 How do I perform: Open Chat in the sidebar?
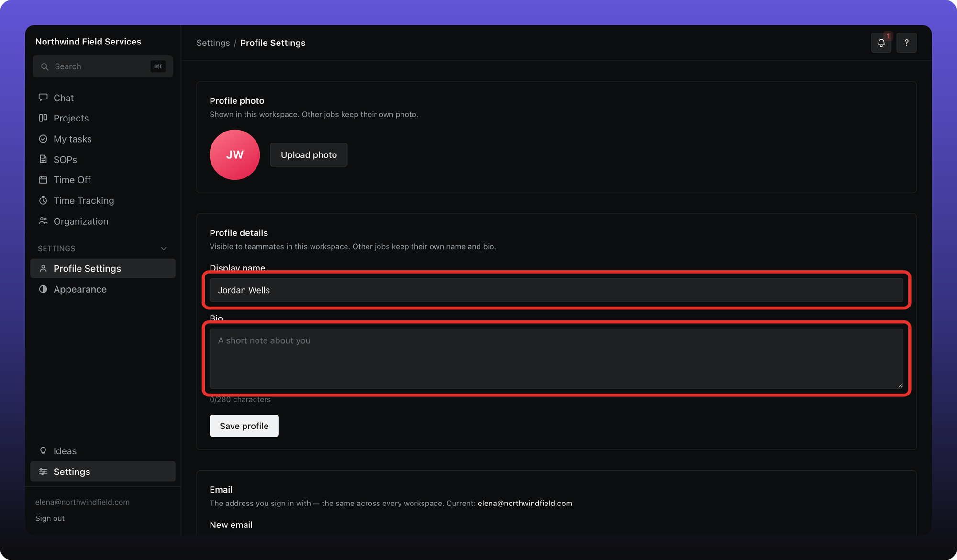click(103, 98)
